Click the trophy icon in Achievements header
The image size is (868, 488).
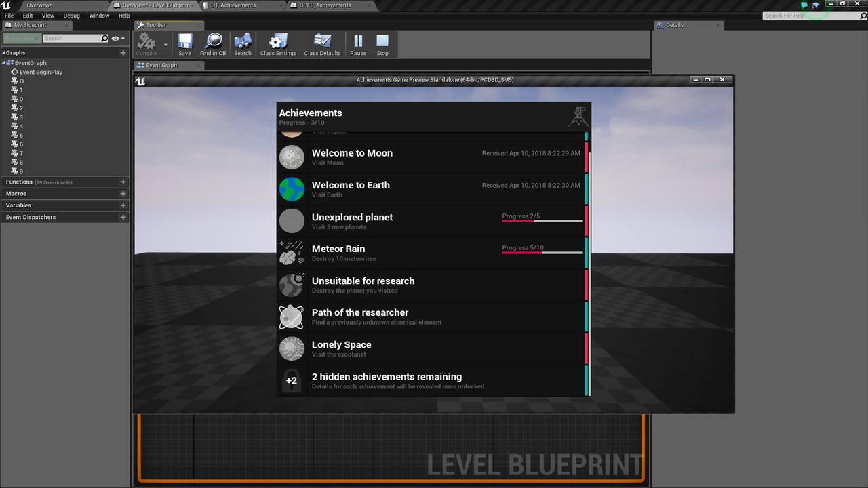(x=578, y=117)
